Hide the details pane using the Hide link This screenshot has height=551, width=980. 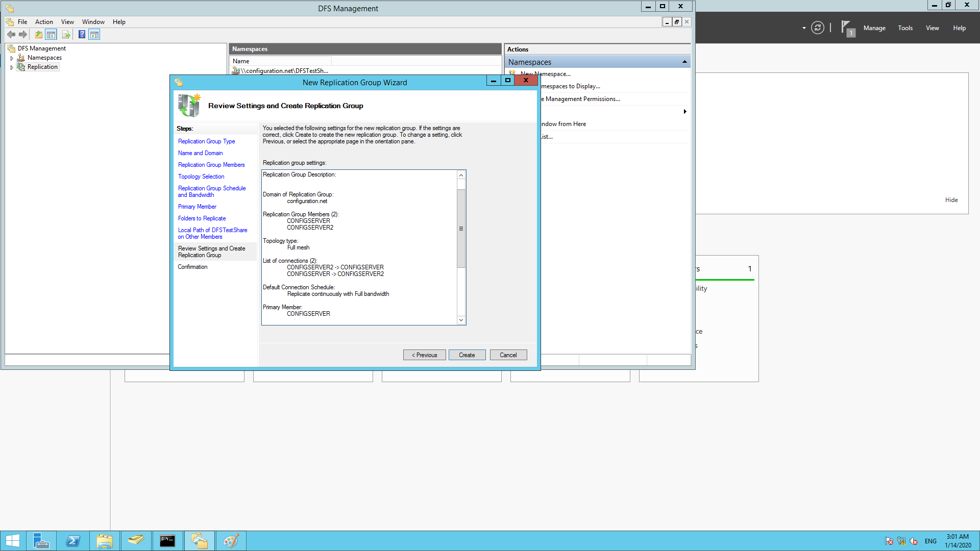tap(951, 199)
